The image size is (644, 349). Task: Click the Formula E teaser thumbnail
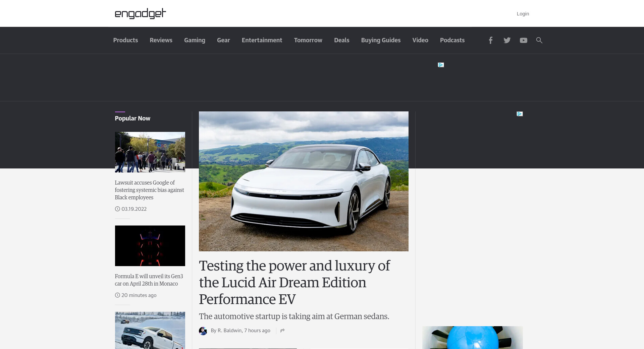pos(150,246)
